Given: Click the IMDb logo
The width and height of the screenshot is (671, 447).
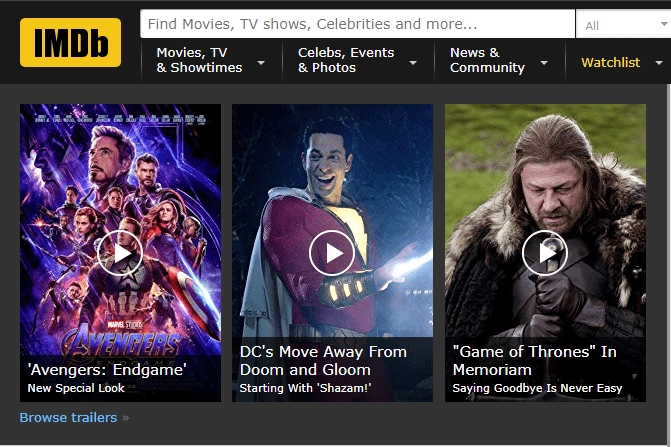Looking at the screenshot, I should click(x=70, y=42).
